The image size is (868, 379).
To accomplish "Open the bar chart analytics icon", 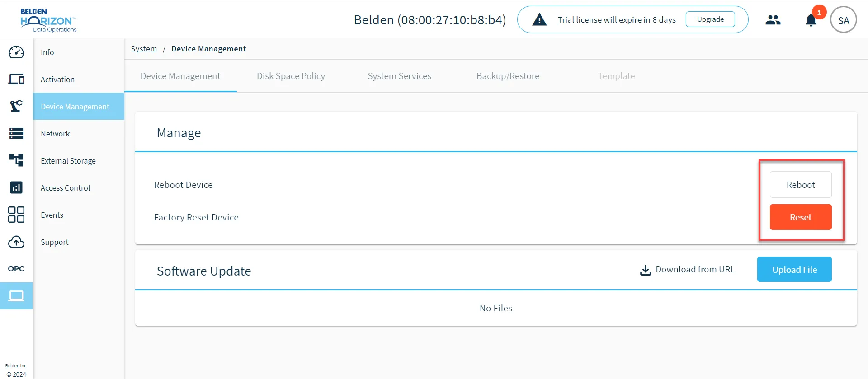I will (x=16, y=187).
